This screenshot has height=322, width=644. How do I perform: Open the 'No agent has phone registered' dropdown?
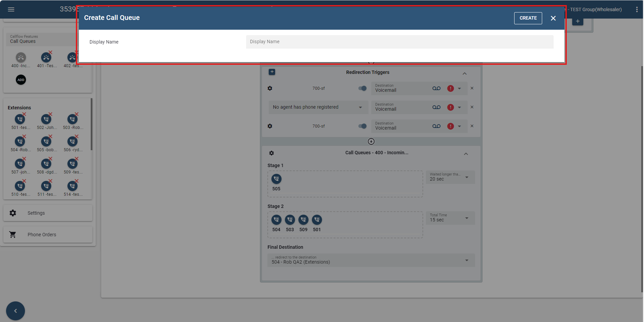(x=317, y=107)
